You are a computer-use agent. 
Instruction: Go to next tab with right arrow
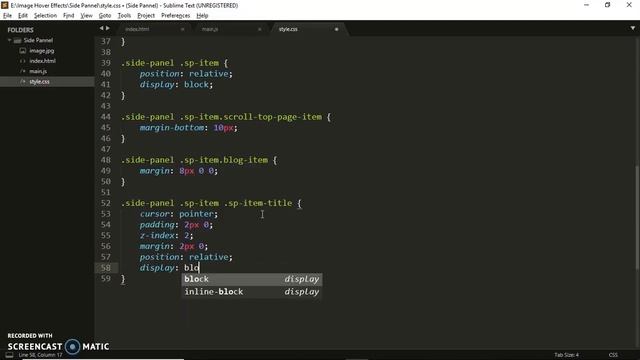[x=108, y=28]
